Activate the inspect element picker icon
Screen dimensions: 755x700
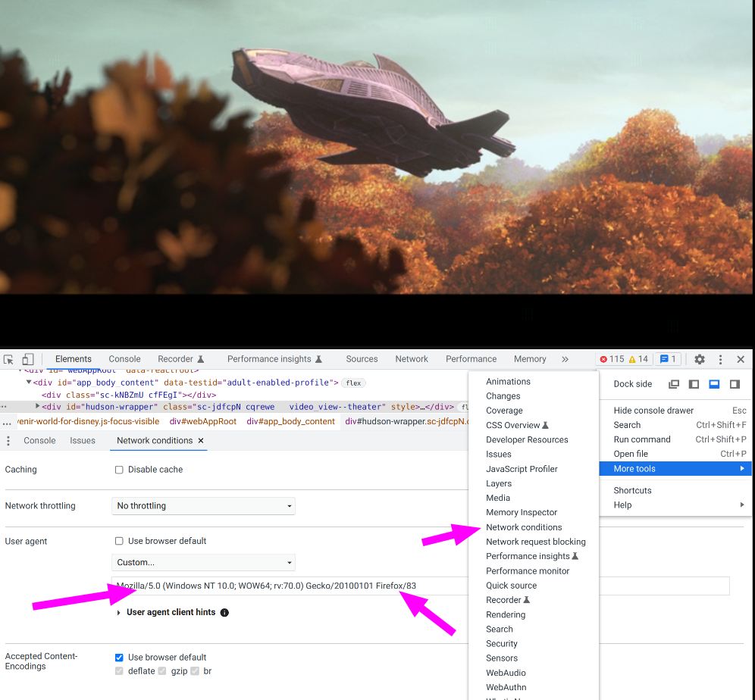click(8, 359)
